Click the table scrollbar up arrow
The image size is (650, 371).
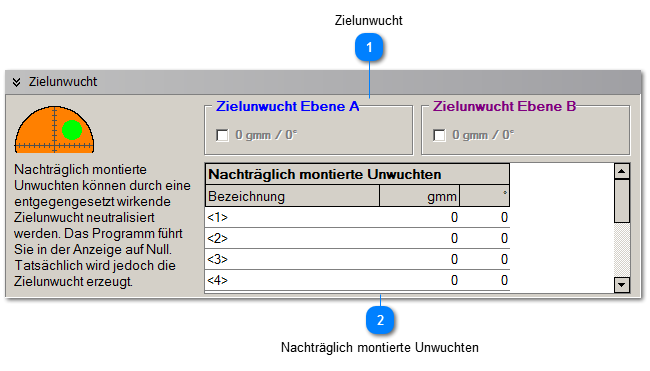622,171
